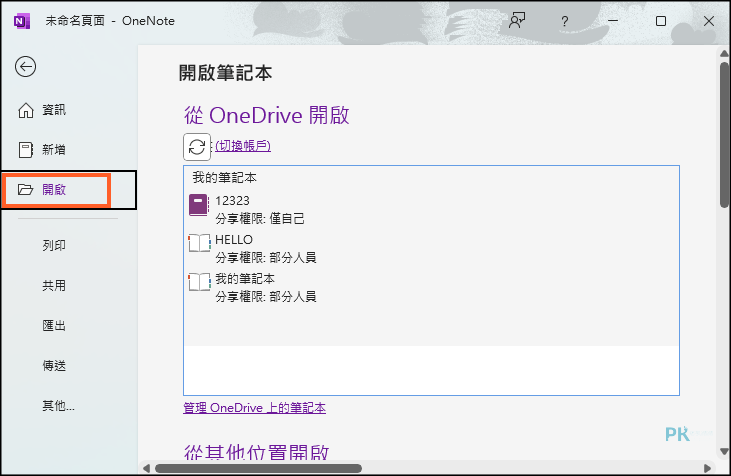Viewport: 731px width, 476px height.
Task: Click the vertical scrollbar thumb
Action: coord(724,135)
